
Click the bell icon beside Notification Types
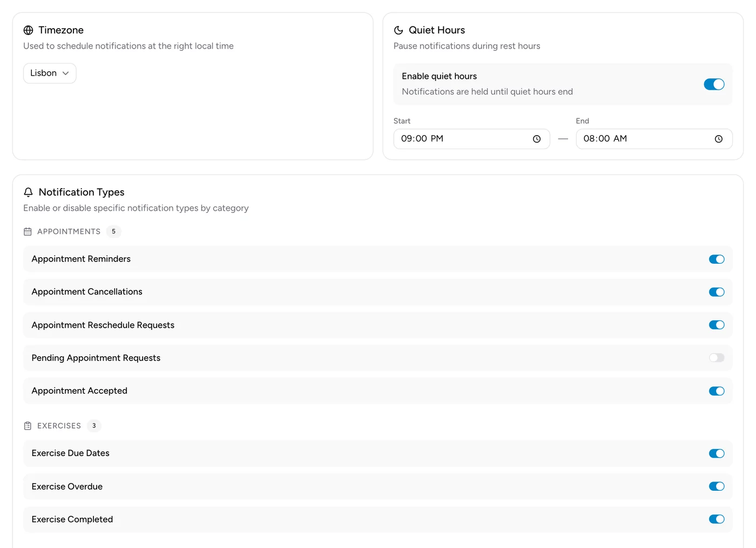(x=29, y=192)
